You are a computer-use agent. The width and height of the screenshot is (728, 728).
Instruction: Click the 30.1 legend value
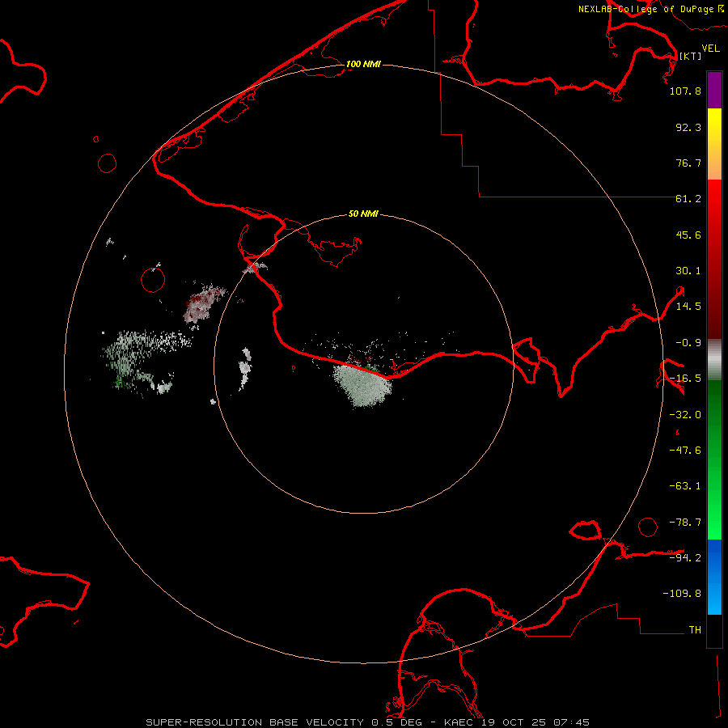point(688,271)
